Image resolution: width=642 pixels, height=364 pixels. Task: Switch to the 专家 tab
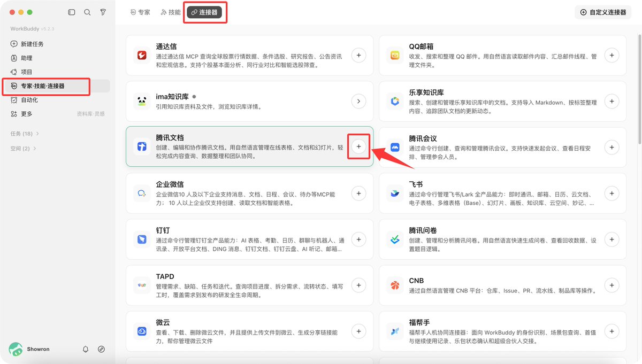point(140,12)
